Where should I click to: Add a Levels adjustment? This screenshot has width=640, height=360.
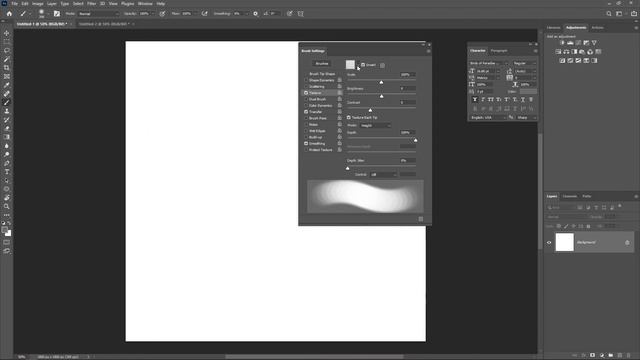(570, 43)
